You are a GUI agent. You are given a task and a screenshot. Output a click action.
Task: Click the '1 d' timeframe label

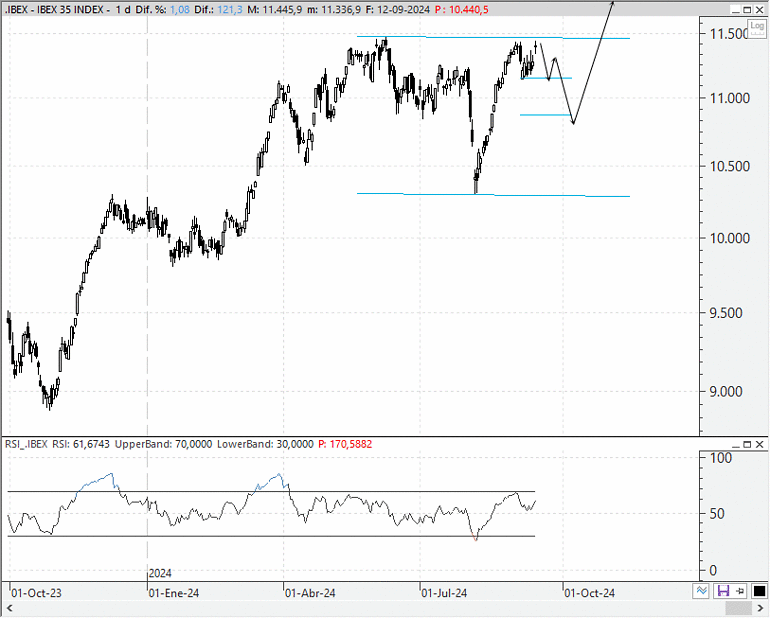(123, 10)
